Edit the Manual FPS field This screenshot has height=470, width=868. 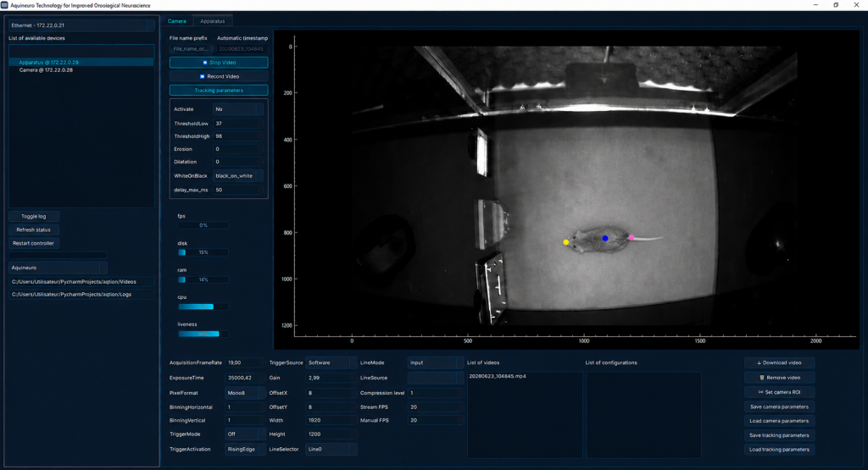(x=435, y=420)
